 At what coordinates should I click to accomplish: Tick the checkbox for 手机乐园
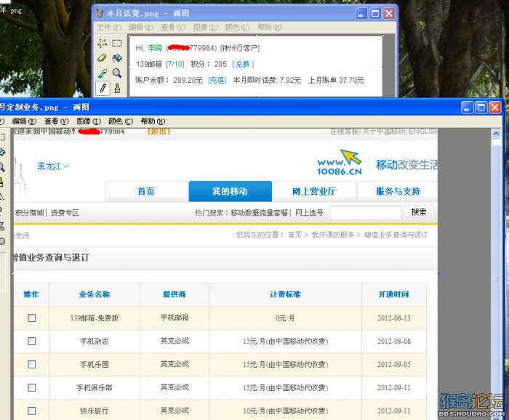32,365
